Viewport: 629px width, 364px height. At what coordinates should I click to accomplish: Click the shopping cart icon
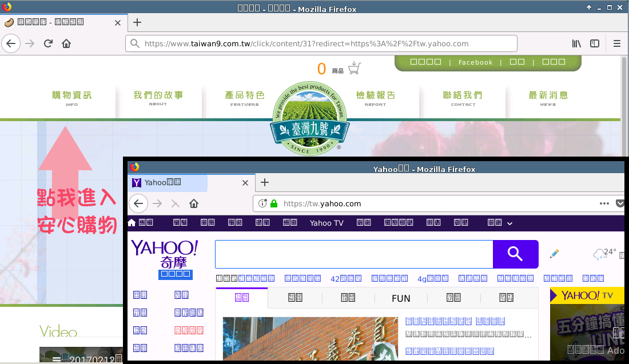(x=355, y=68)
